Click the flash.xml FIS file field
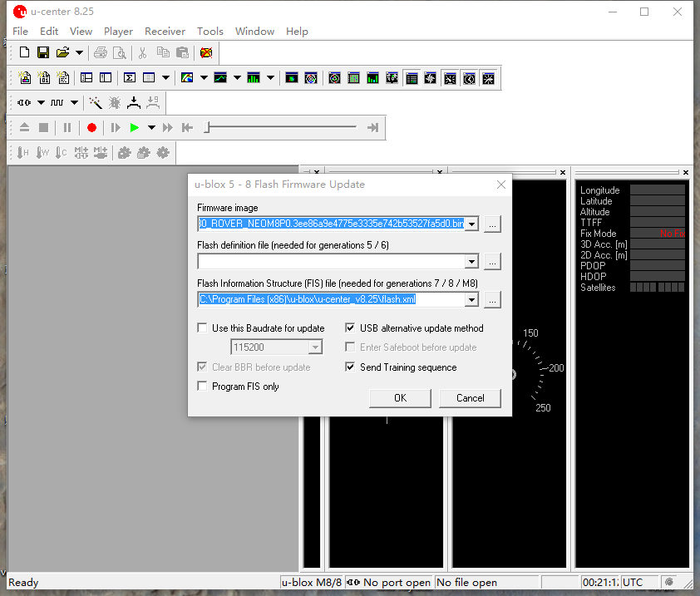This screenshot has height=596, width=700. 333,299
